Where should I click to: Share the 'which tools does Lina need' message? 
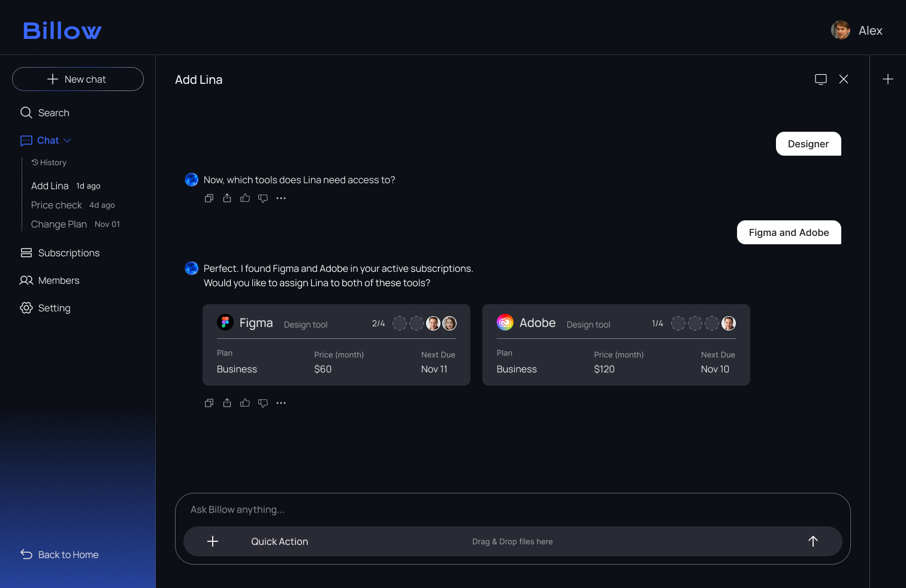coord(227,198)
